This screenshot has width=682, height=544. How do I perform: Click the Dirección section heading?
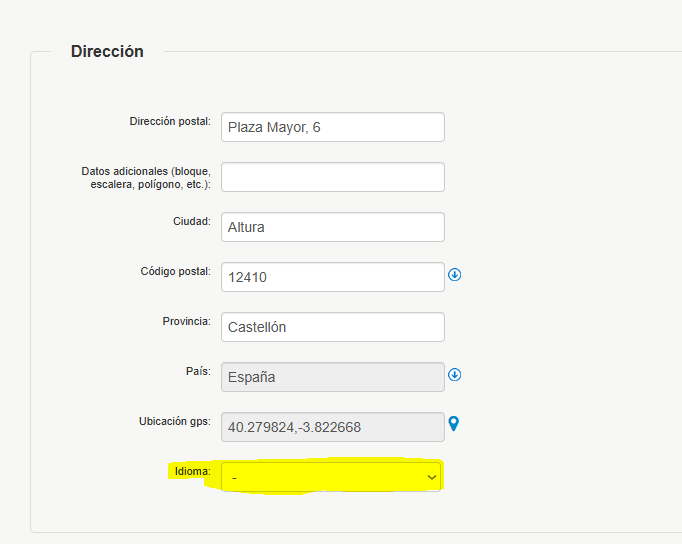[x=107, y=51]
